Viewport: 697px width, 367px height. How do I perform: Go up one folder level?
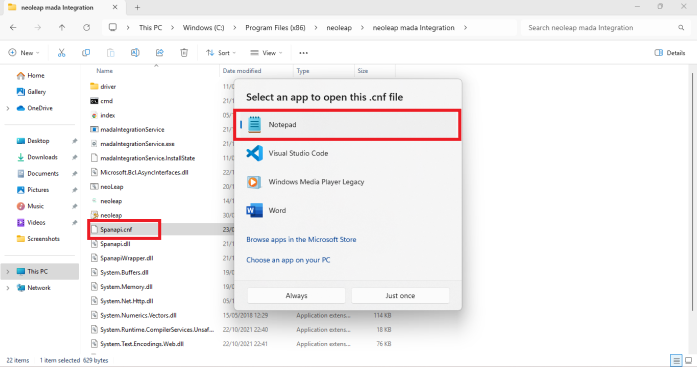coord(62,28)
